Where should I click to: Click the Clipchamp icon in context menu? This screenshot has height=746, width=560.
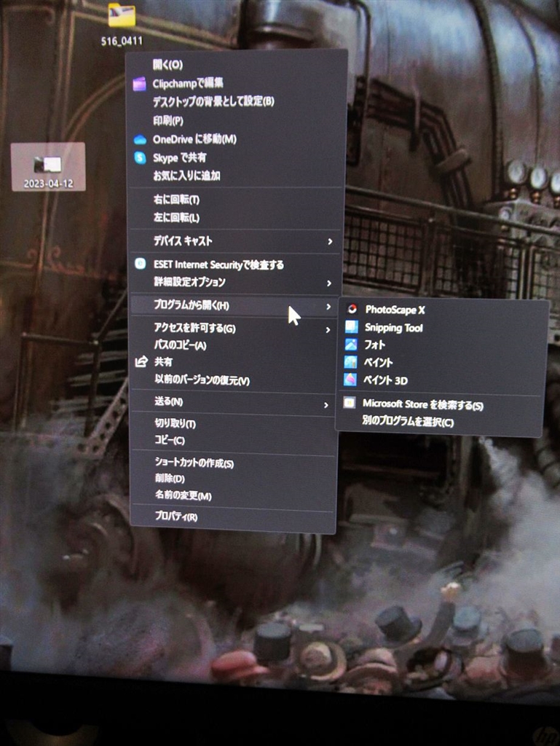[x=139, y=84]
